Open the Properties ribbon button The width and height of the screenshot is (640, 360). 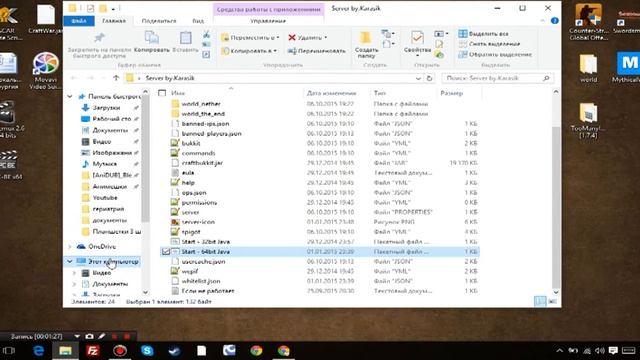click(x=417, y=44)
